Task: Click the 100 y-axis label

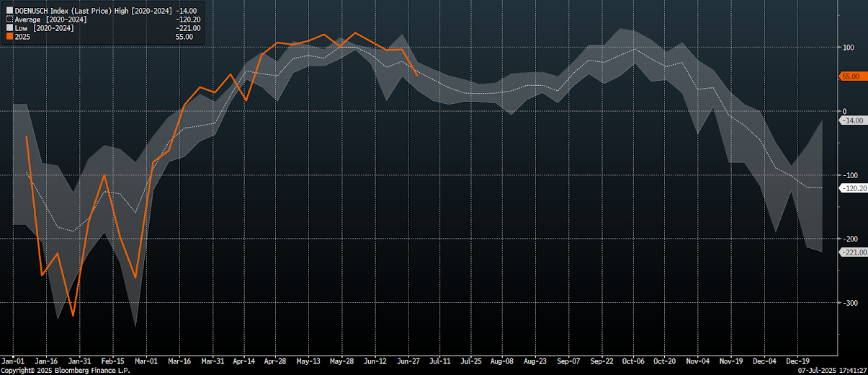Action: [x=848, y=48]
